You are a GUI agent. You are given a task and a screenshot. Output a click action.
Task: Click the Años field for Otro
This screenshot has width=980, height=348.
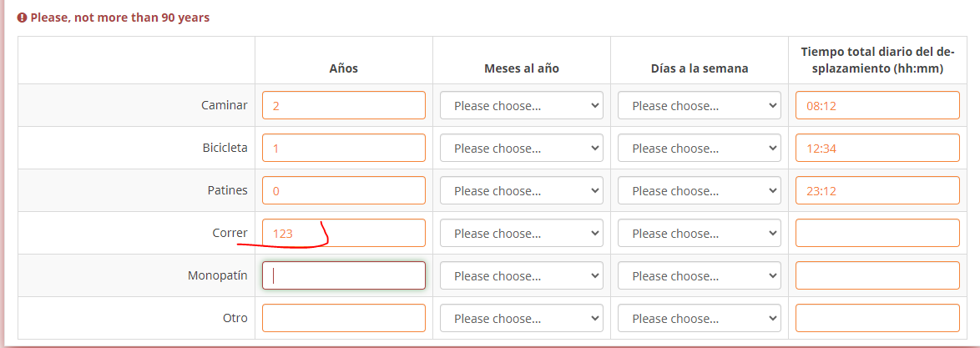click(x=343, y=319)
